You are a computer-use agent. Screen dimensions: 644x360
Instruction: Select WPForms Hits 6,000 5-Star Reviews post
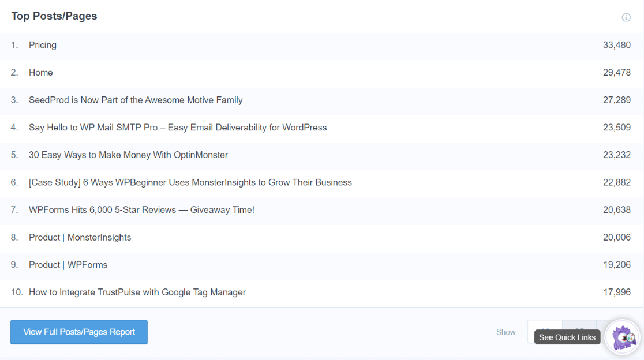click(141, 210)
